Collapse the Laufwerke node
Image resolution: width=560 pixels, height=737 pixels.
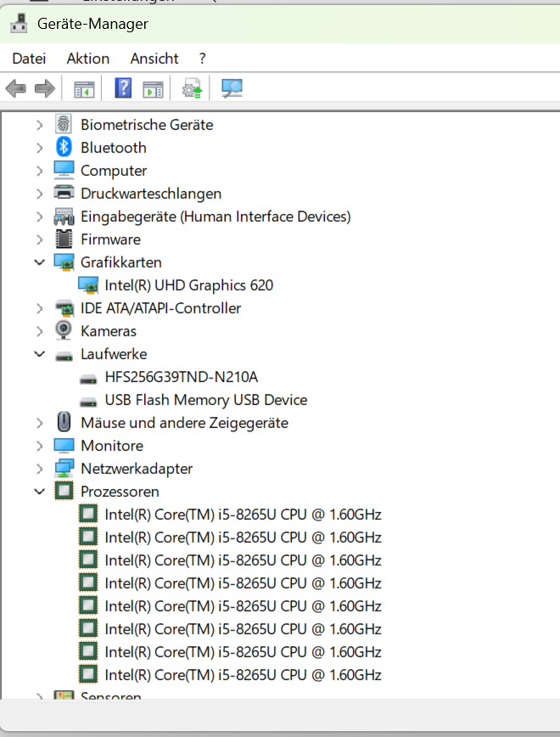point(40,353)
